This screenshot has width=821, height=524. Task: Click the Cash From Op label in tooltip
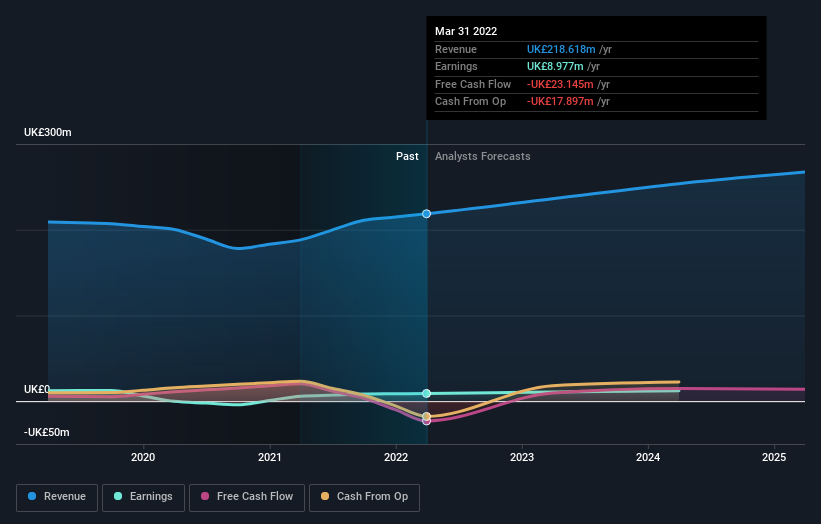coord(470,102)
